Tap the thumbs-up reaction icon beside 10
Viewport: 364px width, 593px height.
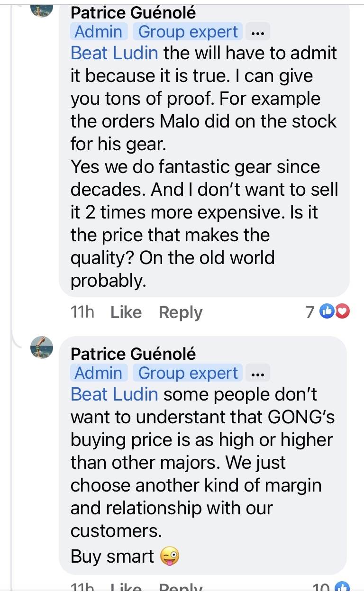point(342,588)
